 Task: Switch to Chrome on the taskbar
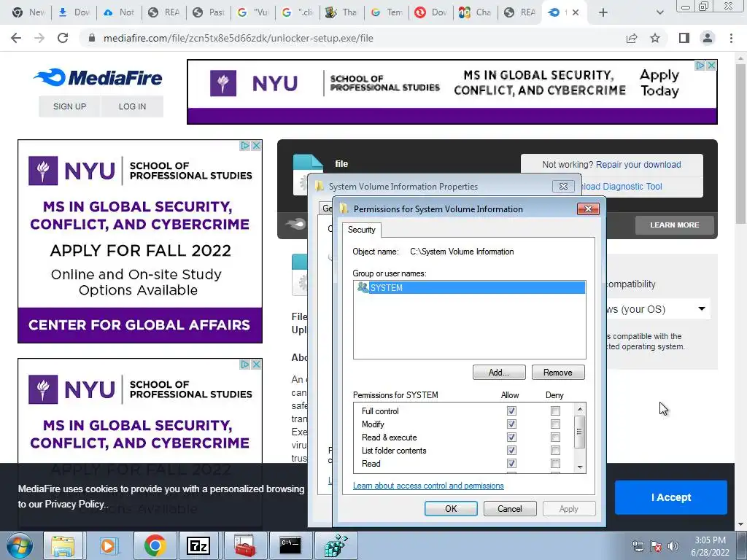pos(154,545)
